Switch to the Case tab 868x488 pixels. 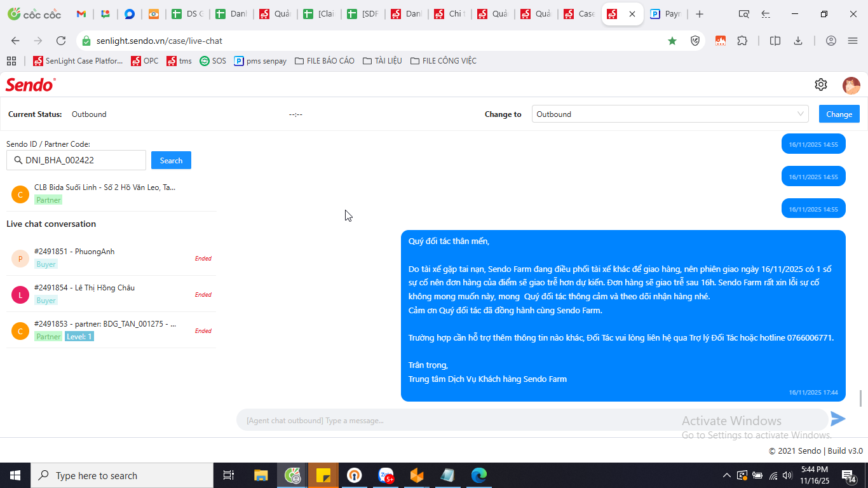click(580, 14)
